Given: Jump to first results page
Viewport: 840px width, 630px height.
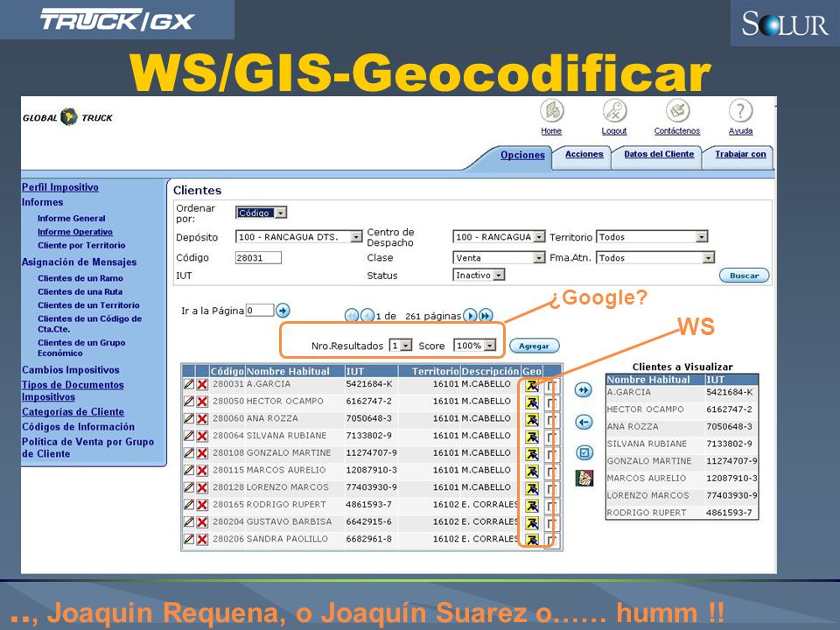Looking at the screenshot, I should pos(352,316).
